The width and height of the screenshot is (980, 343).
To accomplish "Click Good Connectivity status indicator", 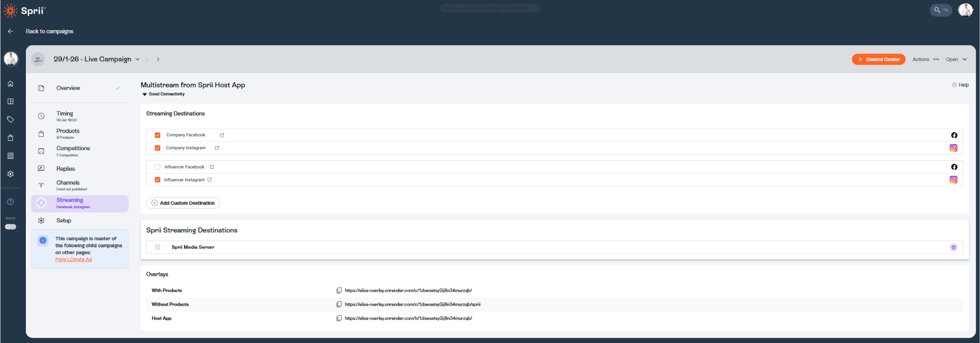I will 163,94.
